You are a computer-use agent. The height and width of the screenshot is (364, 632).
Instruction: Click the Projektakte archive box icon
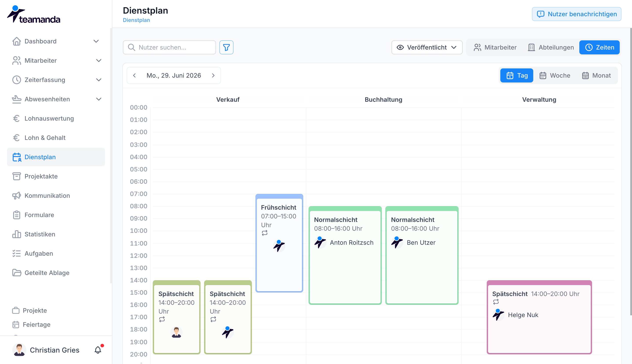pyautogui.click(x=16, y=176)
